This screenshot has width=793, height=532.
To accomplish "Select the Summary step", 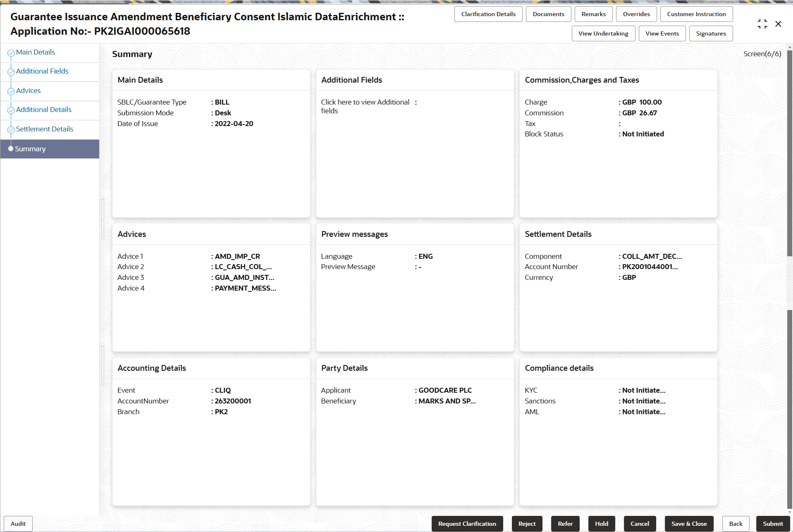I will 50,149.
